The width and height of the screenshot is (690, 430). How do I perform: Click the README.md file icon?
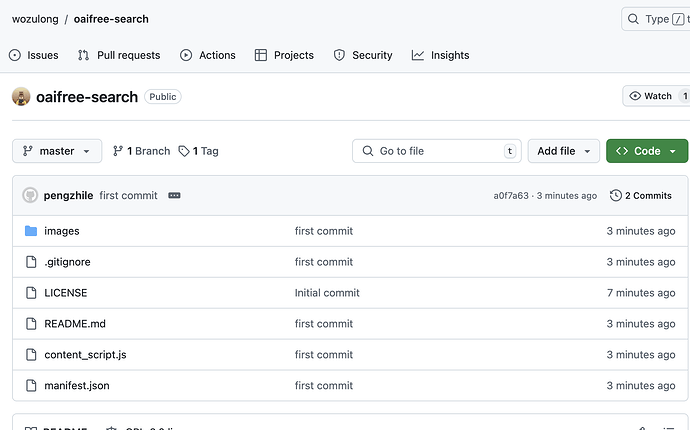click(x=31, y=323)
